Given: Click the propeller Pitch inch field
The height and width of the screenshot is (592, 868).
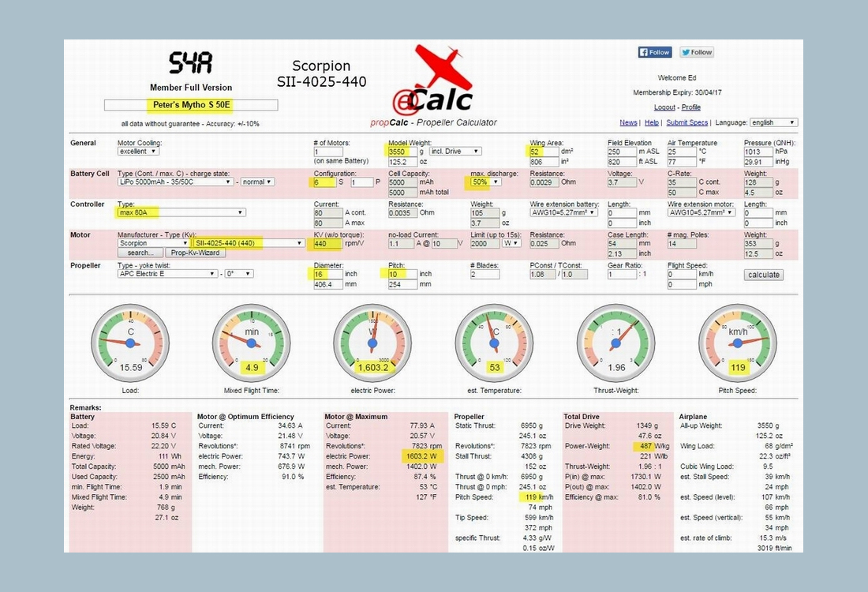Looking at the screenshot, I should point(402,274).
